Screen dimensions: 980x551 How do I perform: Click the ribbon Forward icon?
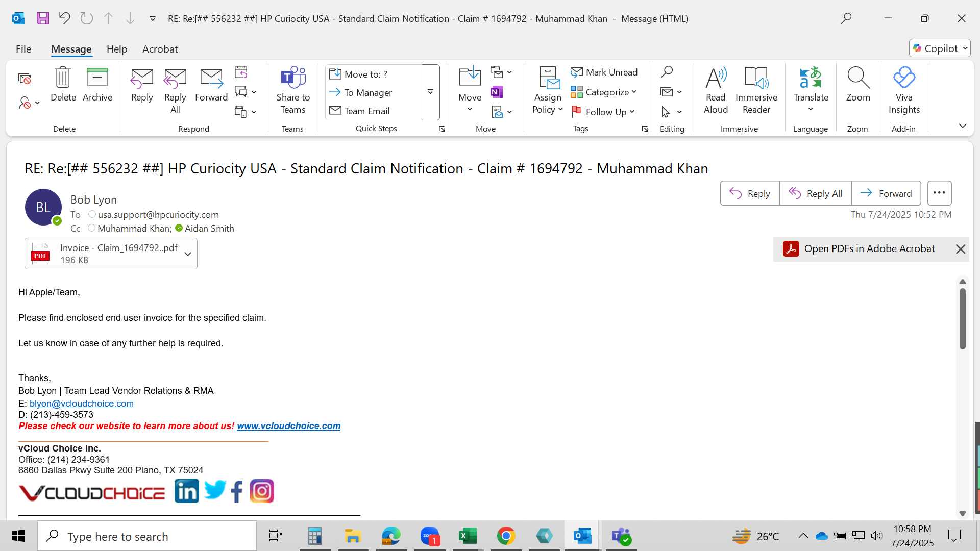pos(211,85)
